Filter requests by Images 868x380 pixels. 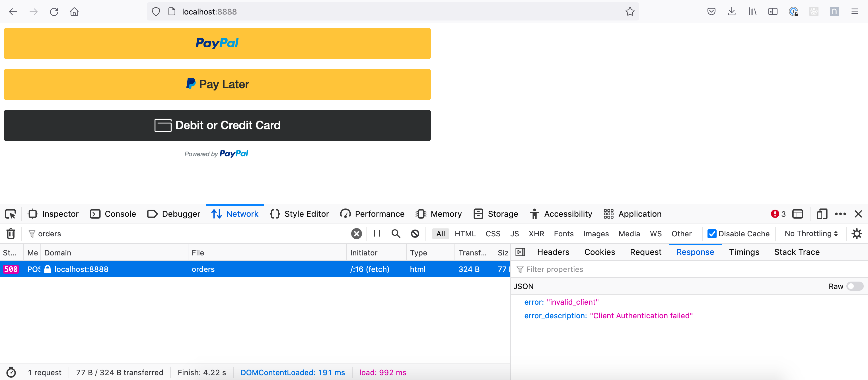(596, 234)
